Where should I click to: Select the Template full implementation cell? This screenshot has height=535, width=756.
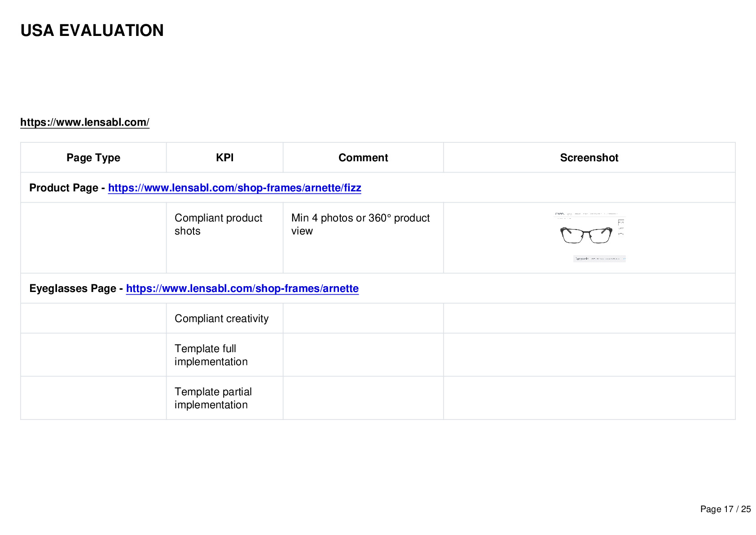[224, 355]
